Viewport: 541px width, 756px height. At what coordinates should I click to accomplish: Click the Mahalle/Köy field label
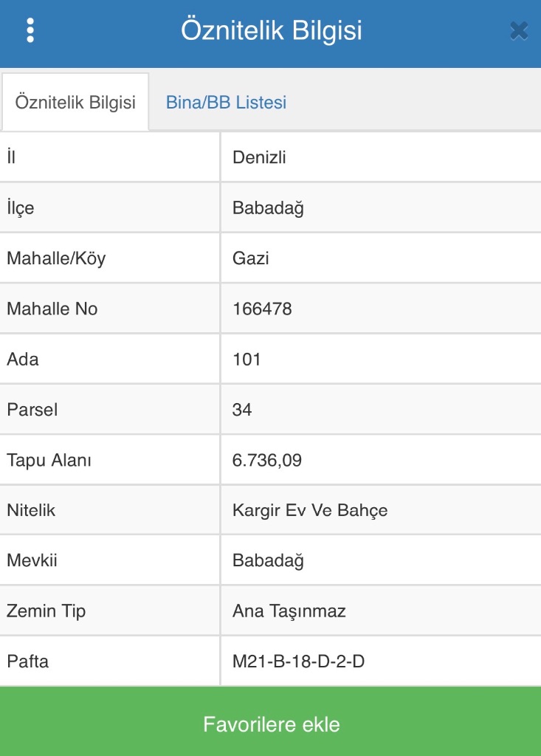pos(56,258)
